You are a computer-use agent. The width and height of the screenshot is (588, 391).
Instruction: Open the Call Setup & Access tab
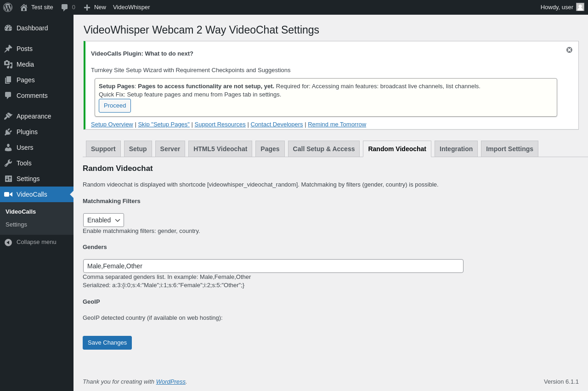tap(324, 149)
